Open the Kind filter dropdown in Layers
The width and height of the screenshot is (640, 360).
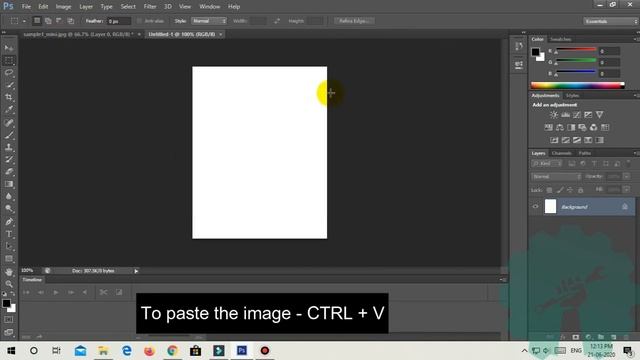pos(547,164)
